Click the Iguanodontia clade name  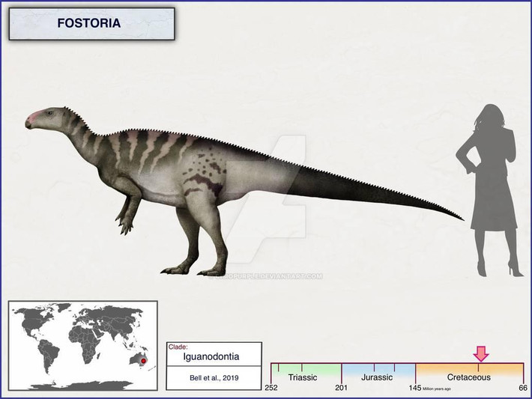click(x=214, y=358)
